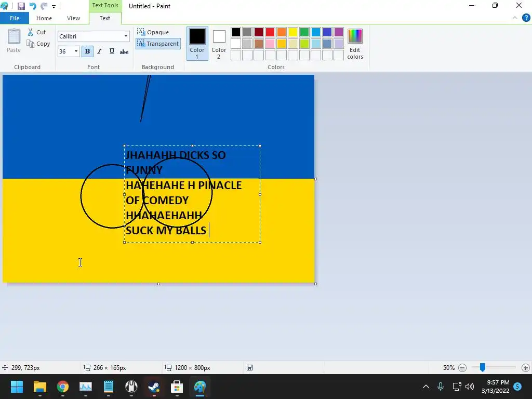532x399 pixels.
Task: Zoom out with the minus button
Action: coord(462,368)
